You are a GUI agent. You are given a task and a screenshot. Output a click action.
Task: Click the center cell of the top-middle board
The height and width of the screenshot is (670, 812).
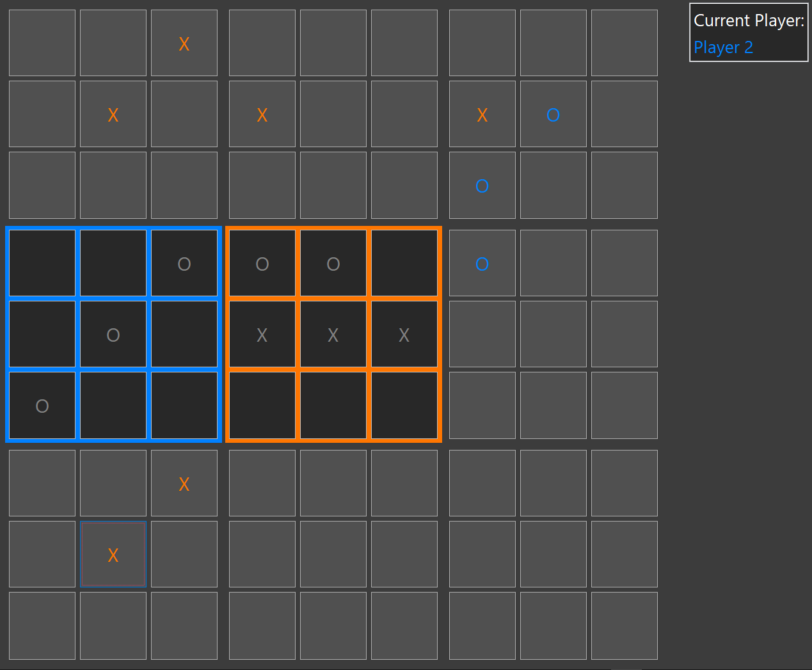click(333, 114)
